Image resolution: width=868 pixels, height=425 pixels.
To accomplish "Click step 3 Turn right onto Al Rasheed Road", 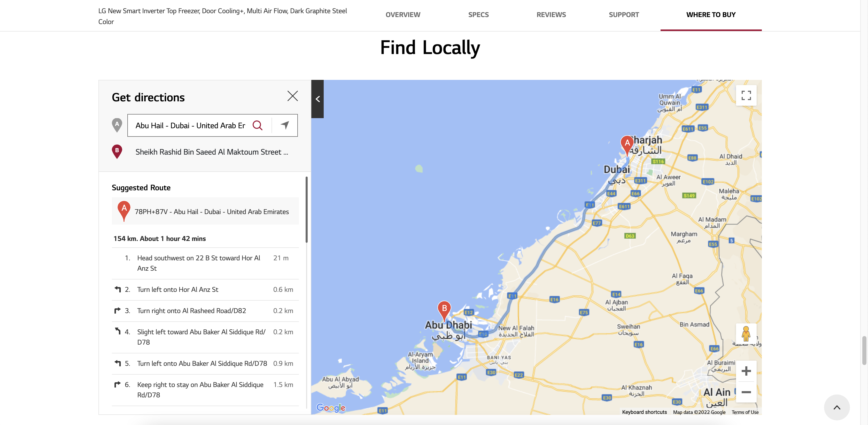I will point(205,311).
